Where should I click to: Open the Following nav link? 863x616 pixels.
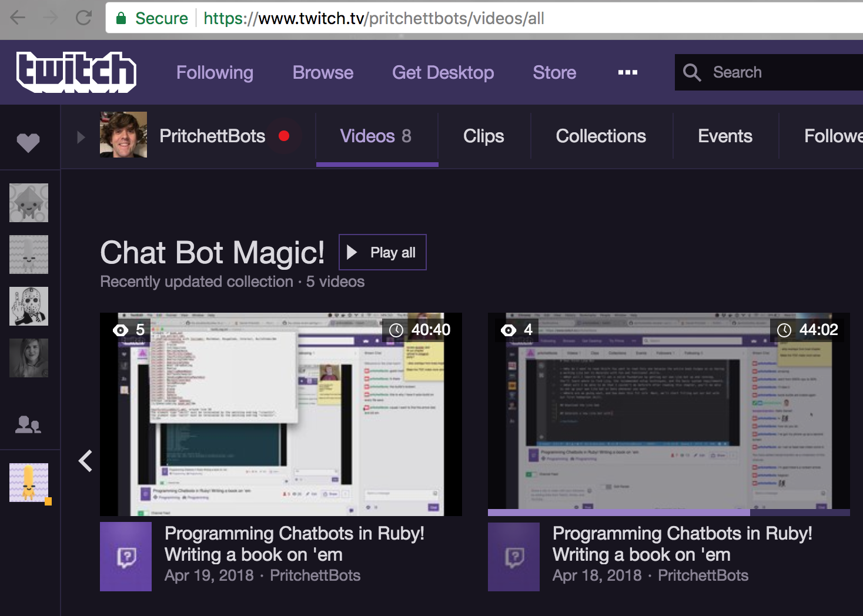coord(215,72)
